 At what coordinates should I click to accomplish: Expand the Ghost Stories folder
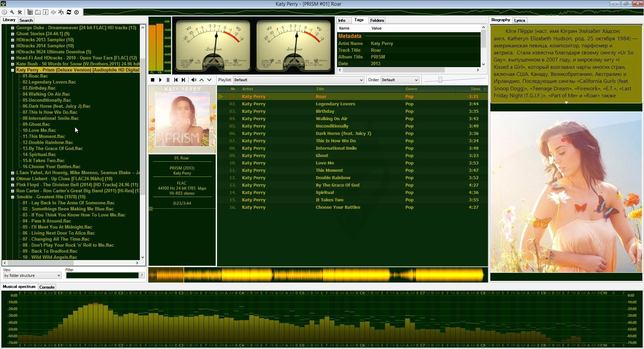click(x=12, y=34)
